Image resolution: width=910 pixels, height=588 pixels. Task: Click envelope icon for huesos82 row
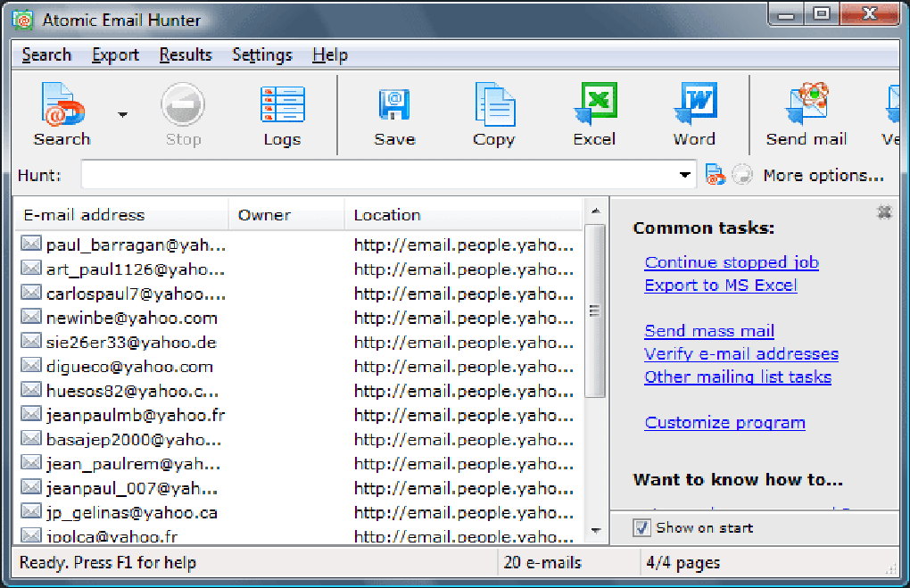coord(31,390)
